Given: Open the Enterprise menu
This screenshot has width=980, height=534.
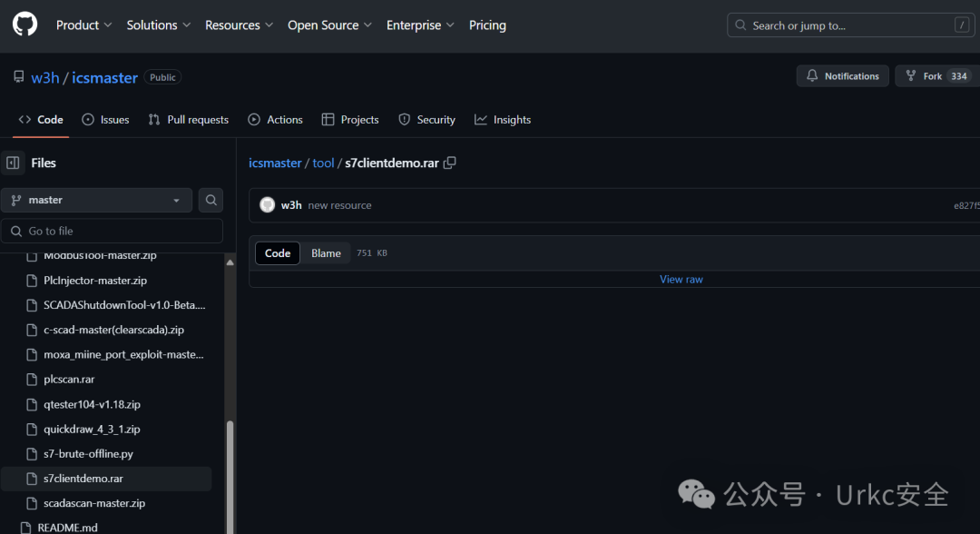Looking at the screenshot, I should pos(420,25).
